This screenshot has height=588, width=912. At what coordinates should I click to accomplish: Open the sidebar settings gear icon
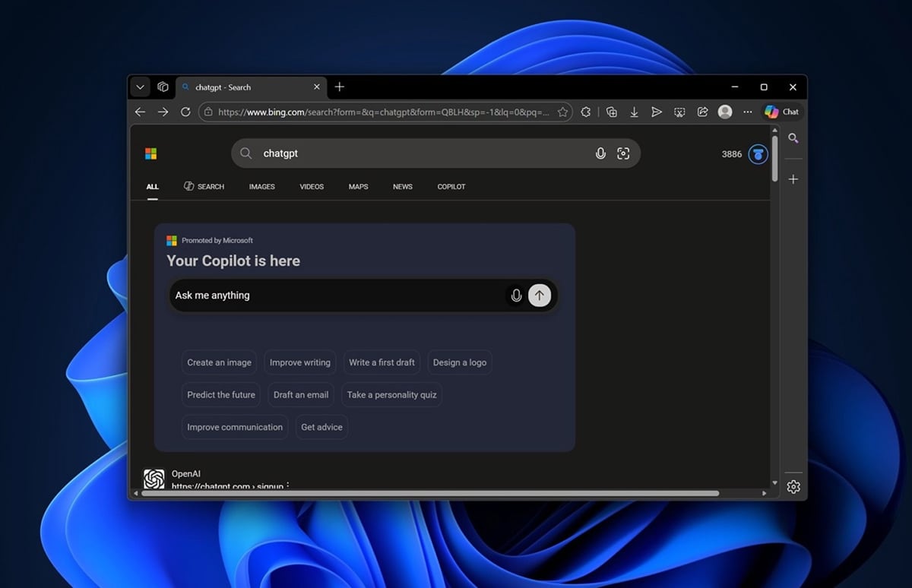(793, 487)
